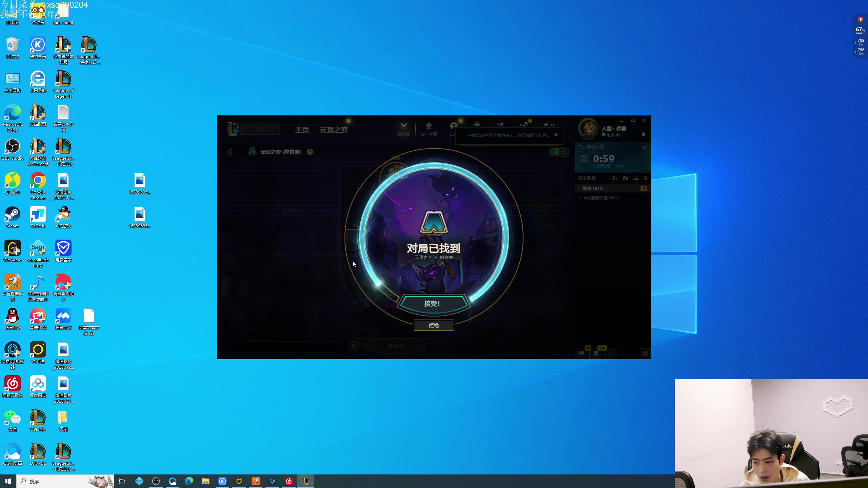Open OBS Studio from the taskbar
The image size is (868, 488).
156,481
